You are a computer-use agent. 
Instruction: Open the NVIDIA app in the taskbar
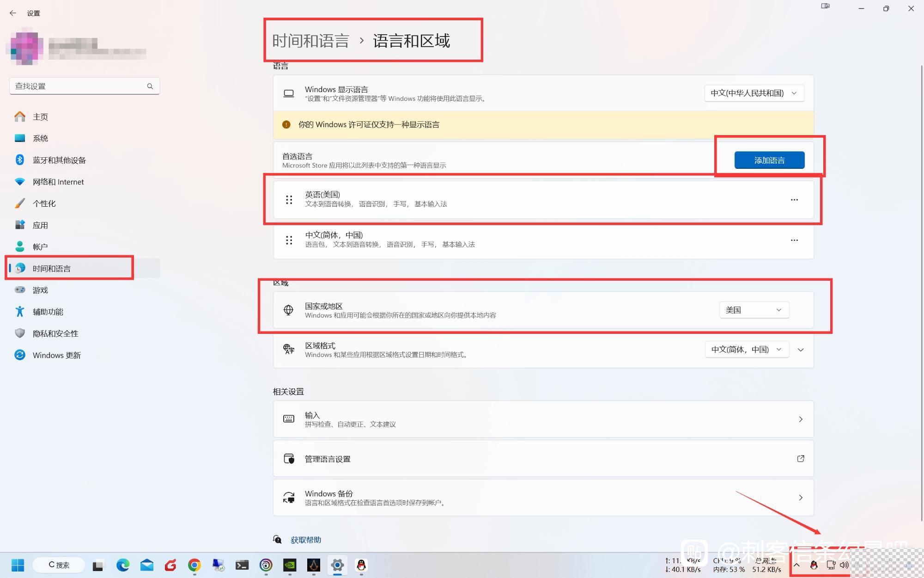point(290,565)
